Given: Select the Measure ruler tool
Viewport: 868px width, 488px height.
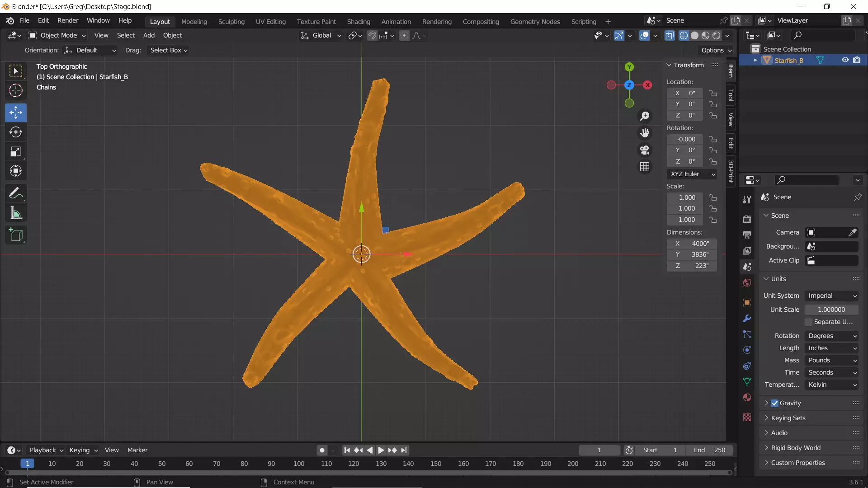Looking at the screenshot, I should pos(16,213).
